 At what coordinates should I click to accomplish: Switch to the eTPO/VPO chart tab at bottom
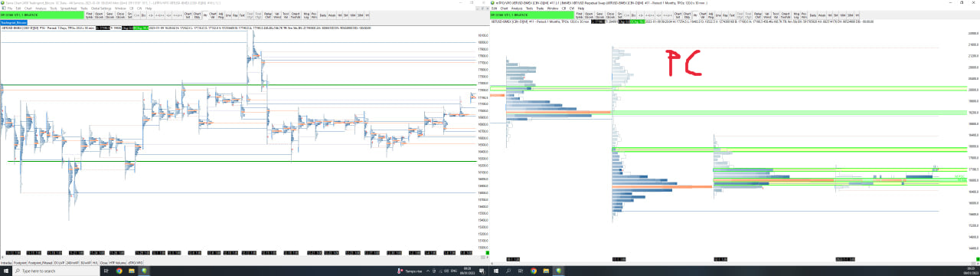pos(135,263)
